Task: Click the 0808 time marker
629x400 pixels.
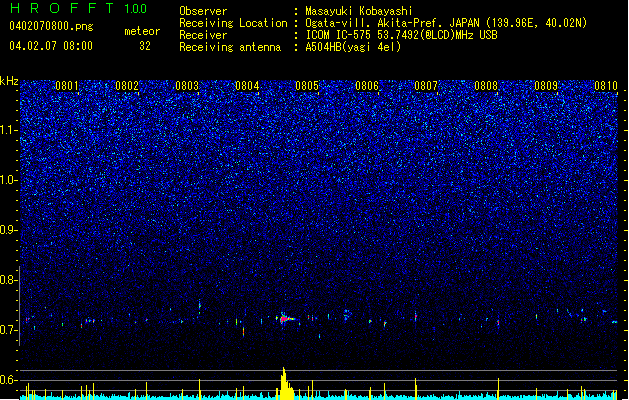Action: (486, 86)
